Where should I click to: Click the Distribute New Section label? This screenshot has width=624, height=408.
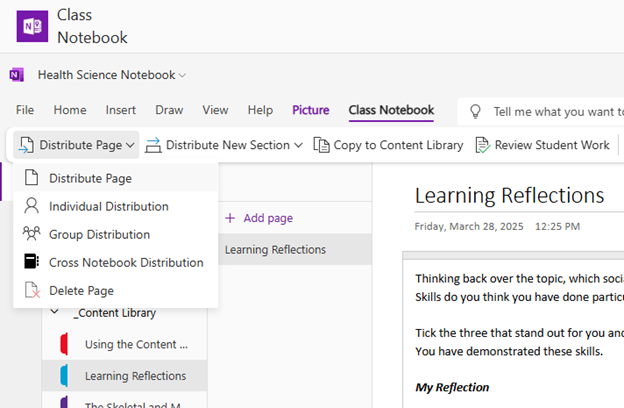pos(228,145)
